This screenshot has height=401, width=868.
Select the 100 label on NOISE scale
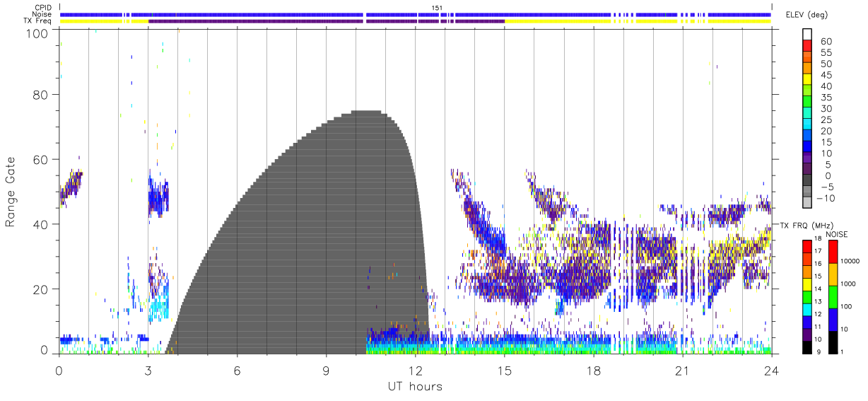click(846, 306)
